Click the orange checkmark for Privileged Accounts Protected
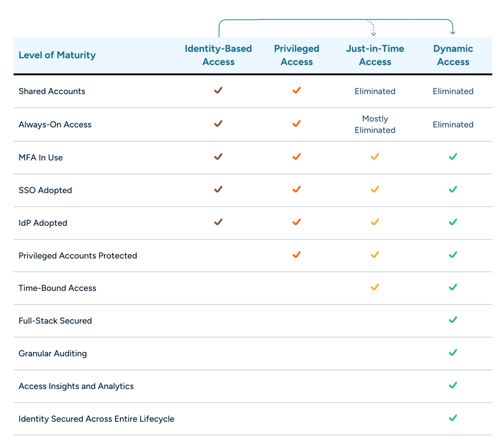The width and height of the screenshot is (504, 443). 296,255
